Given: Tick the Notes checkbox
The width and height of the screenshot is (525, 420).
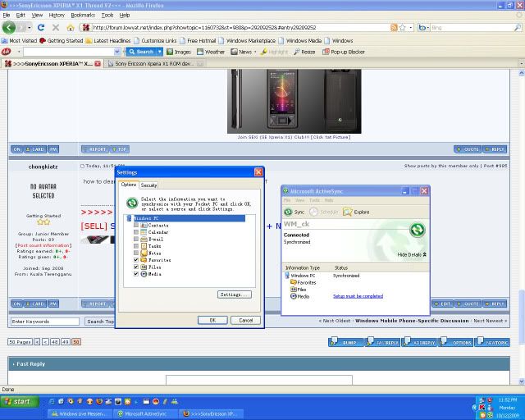Looking at the screenshot, I should coord(136,253).
